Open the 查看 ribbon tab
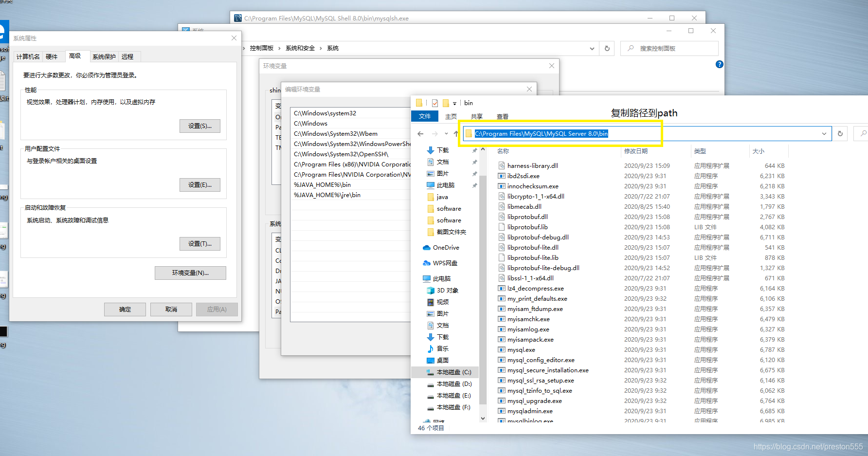 tap(503, 116)
